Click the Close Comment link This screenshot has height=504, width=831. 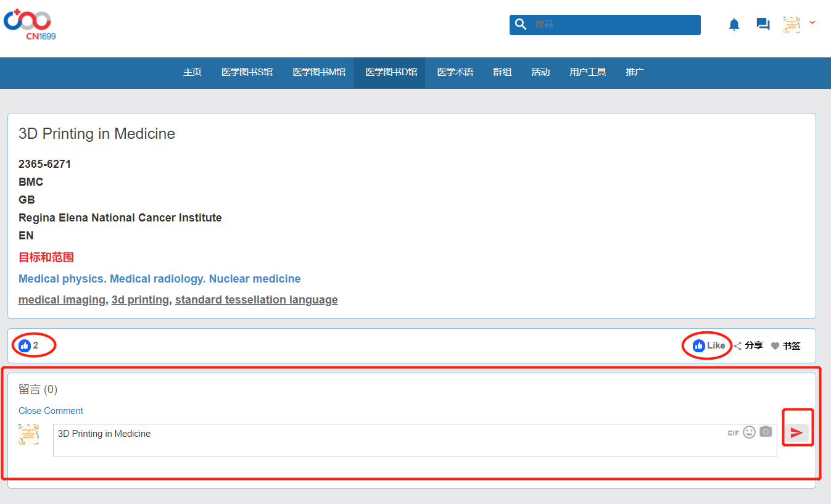[51, 411]
